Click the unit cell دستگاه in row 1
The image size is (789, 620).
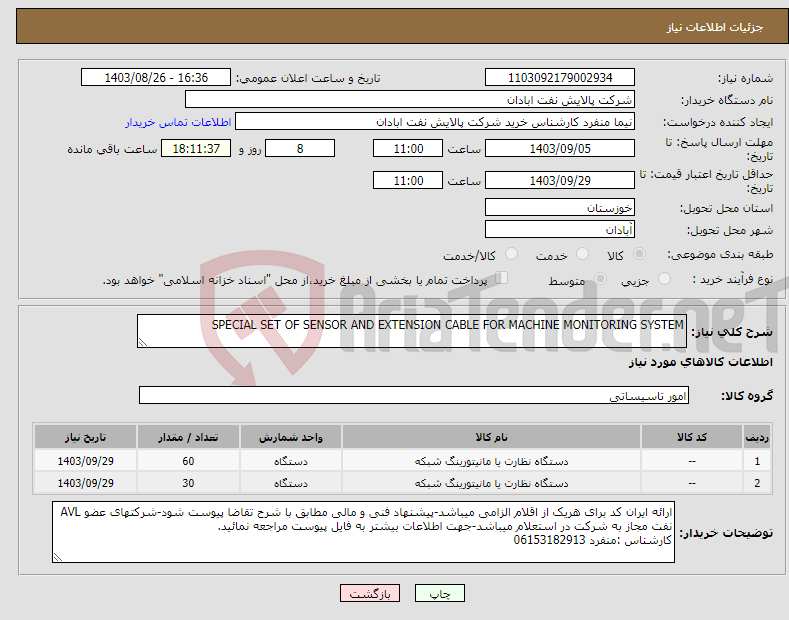[291, 461]
